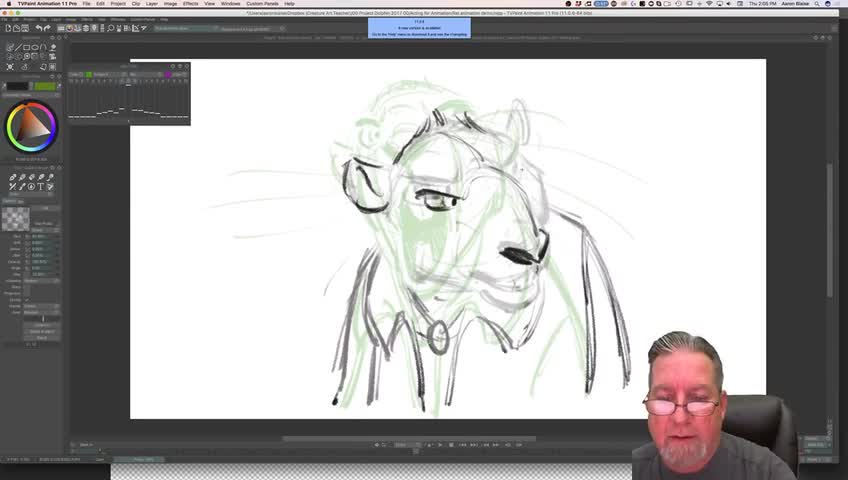Choose the fourth brush icon in brush row

(x=41, y=177)
